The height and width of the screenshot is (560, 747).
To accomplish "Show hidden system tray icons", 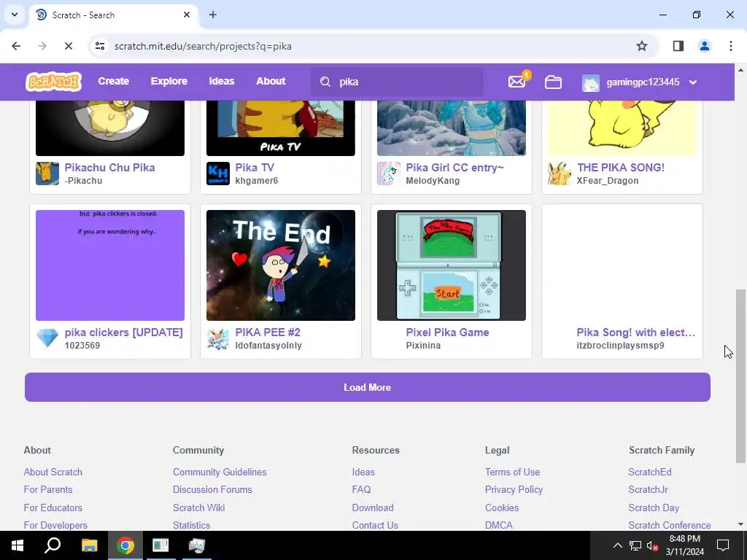I will click(x=617, y=545).
